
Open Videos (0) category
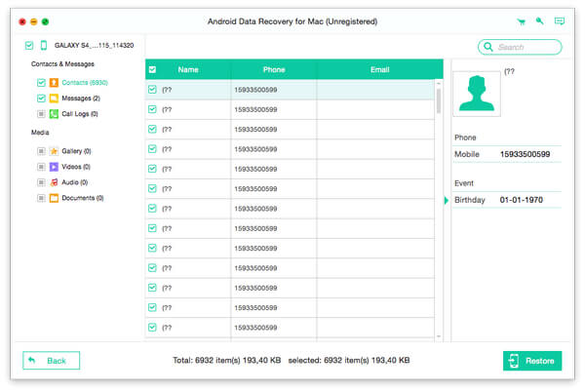(x=76, y=167)
